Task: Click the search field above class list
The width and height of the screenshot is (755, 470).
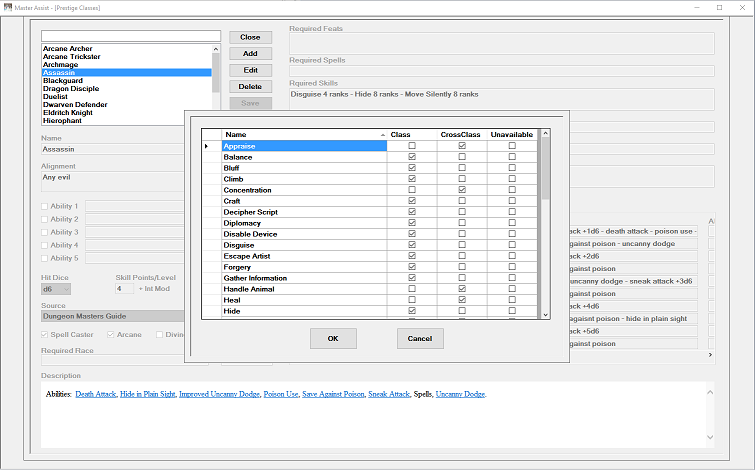Action: (131, 36)
